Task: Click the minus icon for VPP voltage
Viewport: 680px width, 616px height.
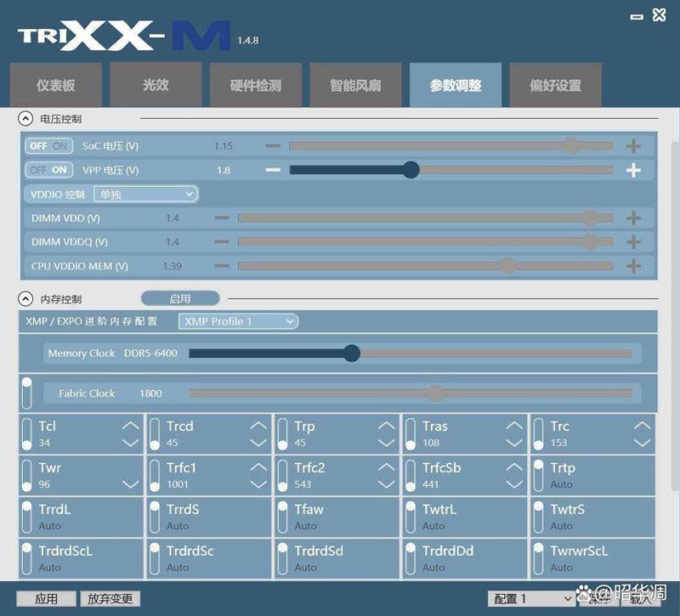Action: (x=273, y=170)
